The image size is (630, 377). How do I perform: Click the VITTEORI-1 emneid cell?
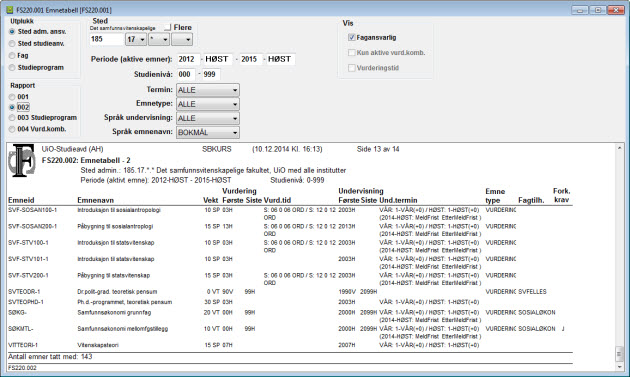[x=23, y=345]
